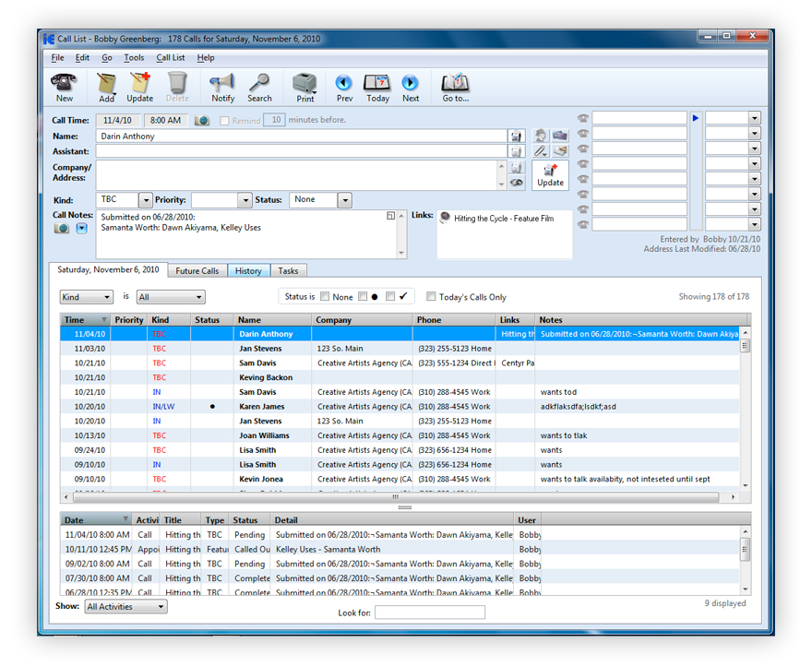The width and height of the screenshot is (812, 666).
Task: Click the Delete trash can icon
Action: coord(177,83)
